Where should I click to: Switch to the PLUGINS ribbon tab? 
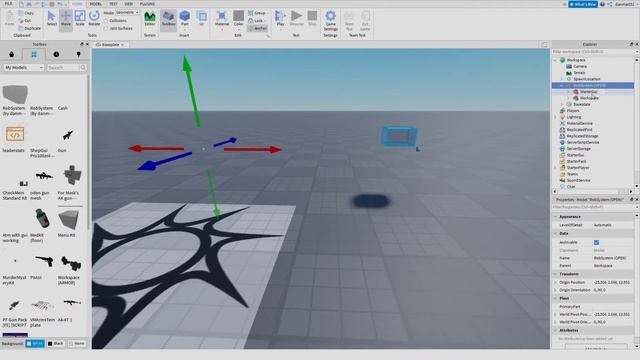[x=147, y=4]
